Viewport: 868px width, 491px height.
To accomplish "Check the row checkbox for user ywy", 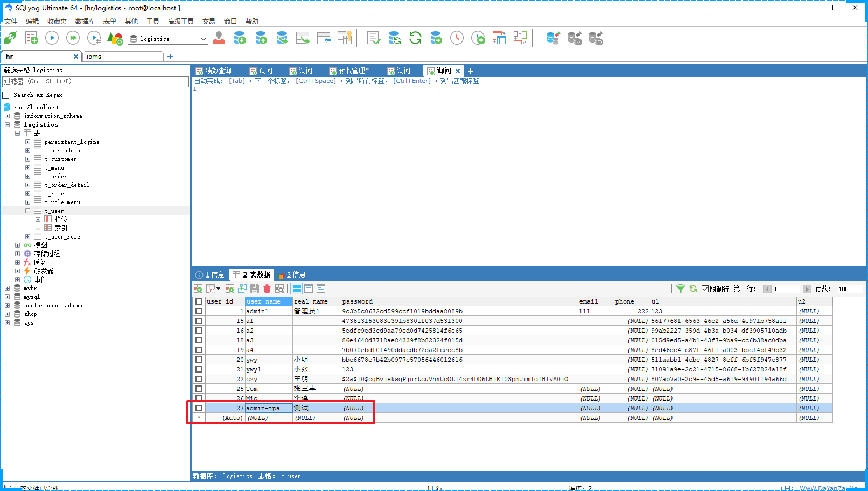I will pyautogui.click(x=199, y=360).
